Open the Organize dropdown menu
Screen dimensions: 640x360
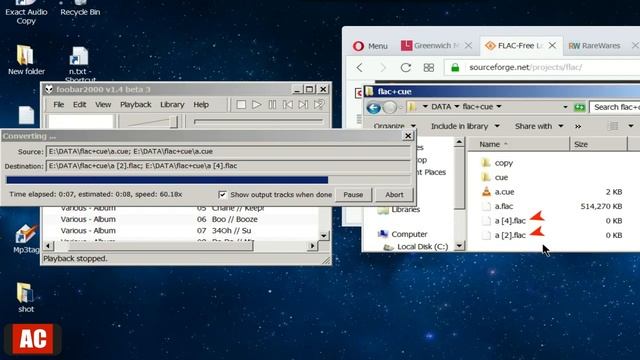click(x=394, y=126)
